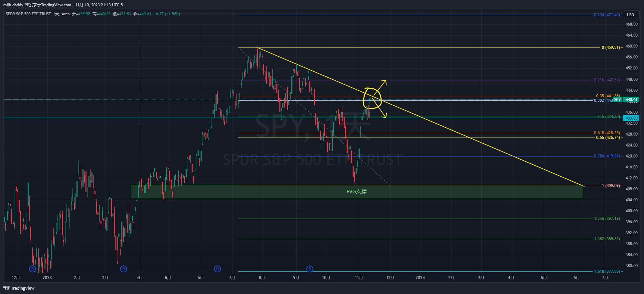Viewport: 644px width, 294px height.
Task: Select the 0.786 (419.88) Fibonacci level label
Action: click(x=607, y=156)
